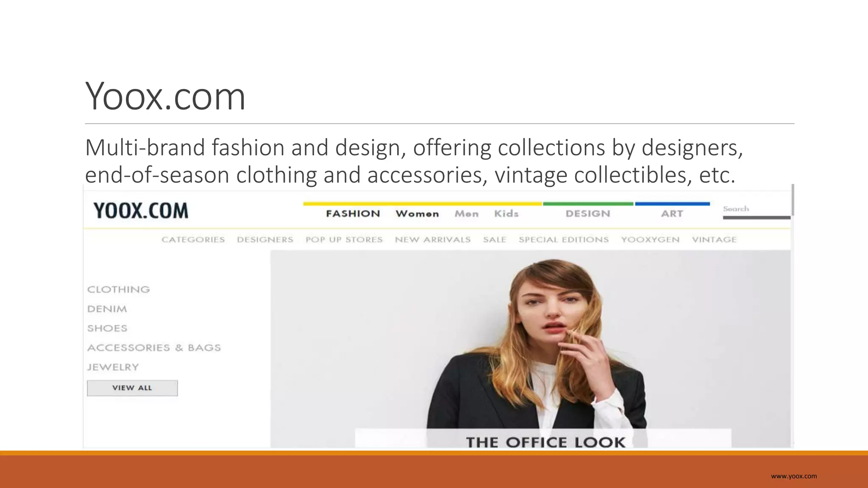Viewport: 868px width, 488px height.
Task: Switch to the Men section
Action: pyautogui.click(x=467, y=214)
